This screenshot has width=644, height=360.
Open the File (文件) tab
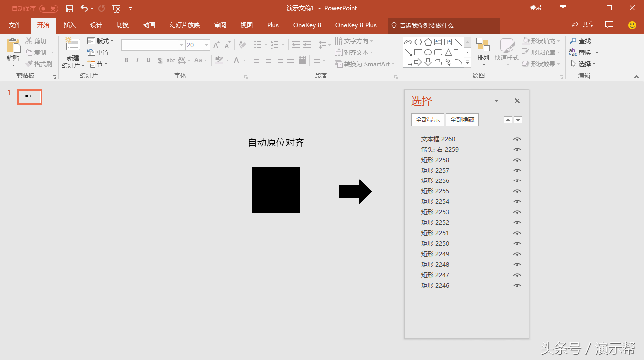[x=15, y=25]
